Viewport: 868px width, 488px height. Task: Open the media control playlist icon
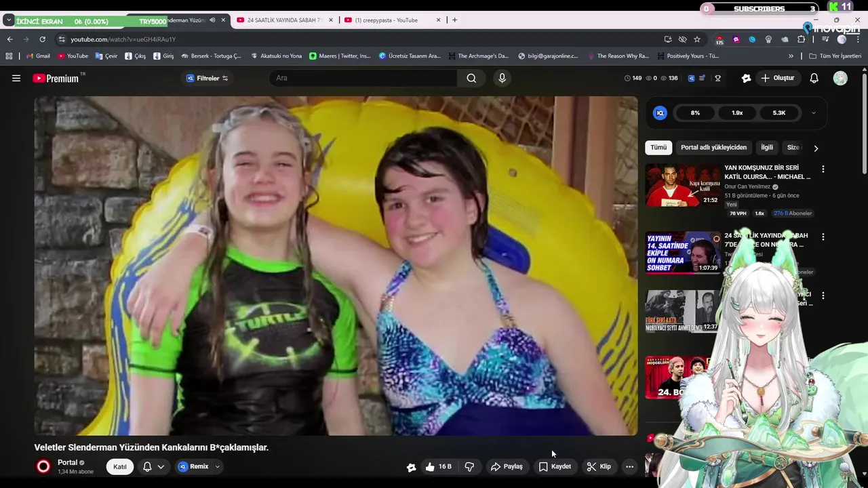[x=825, y=39]
